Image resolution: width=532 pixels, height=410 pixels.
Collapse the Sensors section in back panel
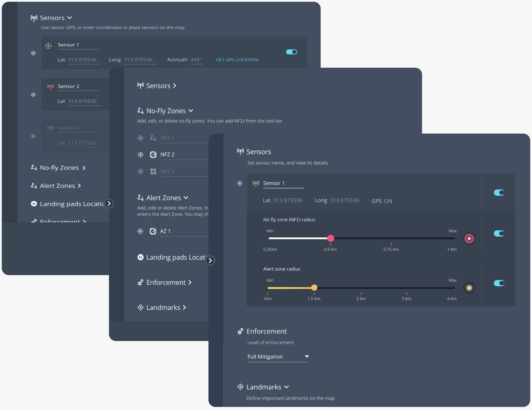(x=70, y=18)
